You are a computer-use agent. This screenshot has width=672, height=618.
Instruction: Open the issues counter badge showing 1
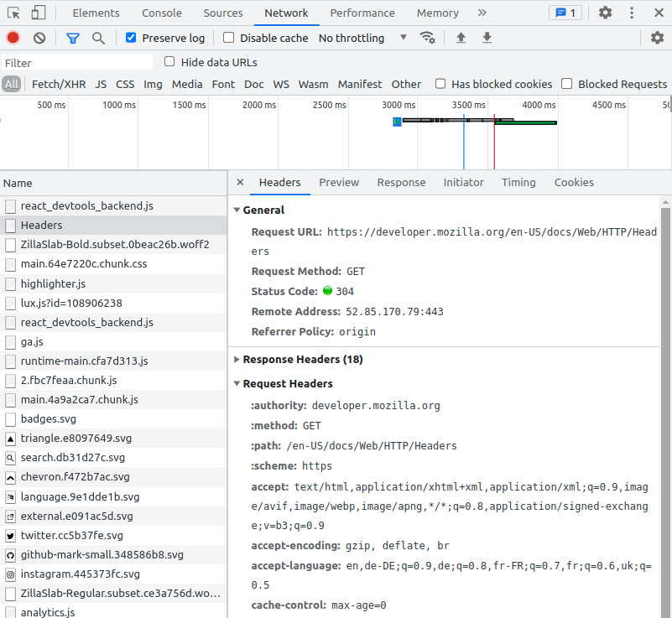(565, 13)
